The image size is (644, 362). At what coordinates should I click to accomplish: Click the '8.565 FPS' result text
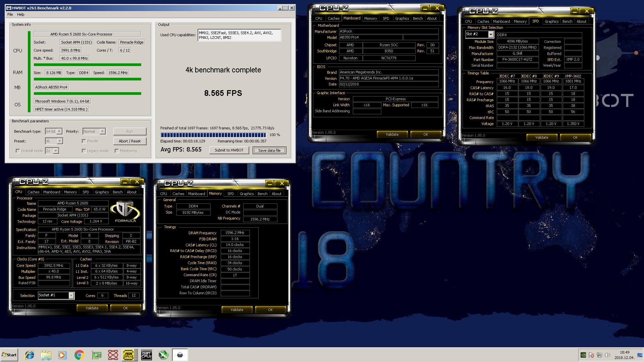223,93
